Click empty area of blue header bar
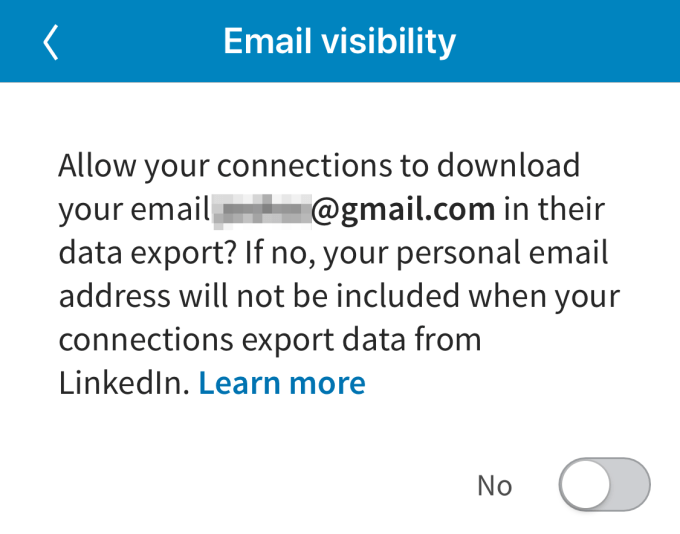The width and height of the screenshot is (680, 534). (x=580, y=41)
